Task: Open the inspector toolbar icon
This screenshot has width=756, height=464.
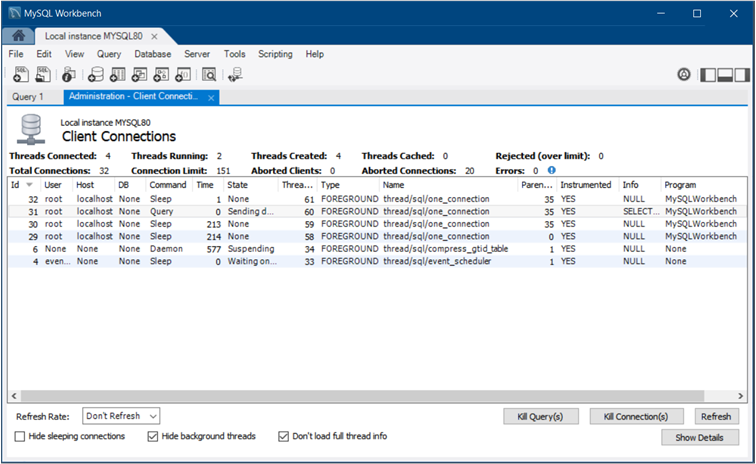Action: pos(69,74)
